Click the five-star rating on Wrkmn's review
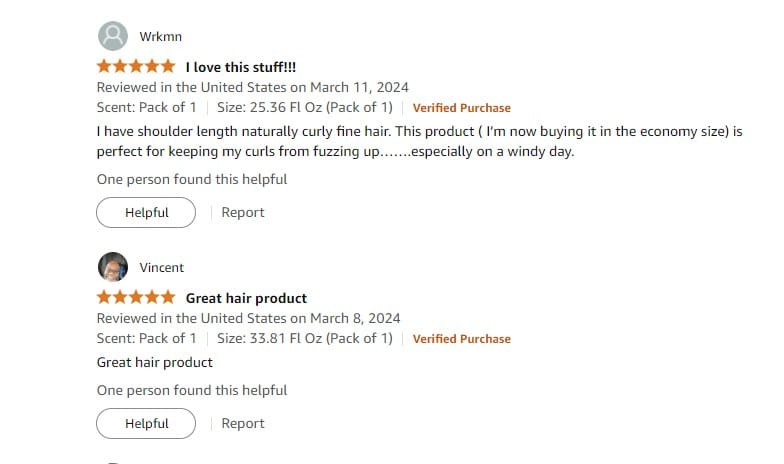The height and width of the screenshot is (464, 784). coord(136,66)
